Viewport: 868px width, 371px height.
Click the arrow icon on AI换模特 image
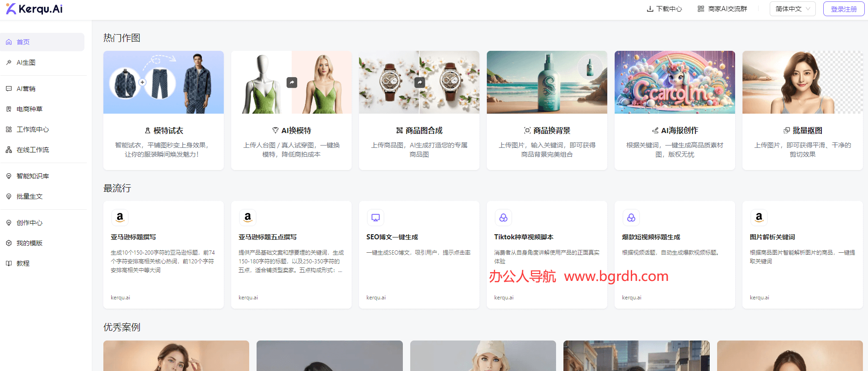click(292, 82)
